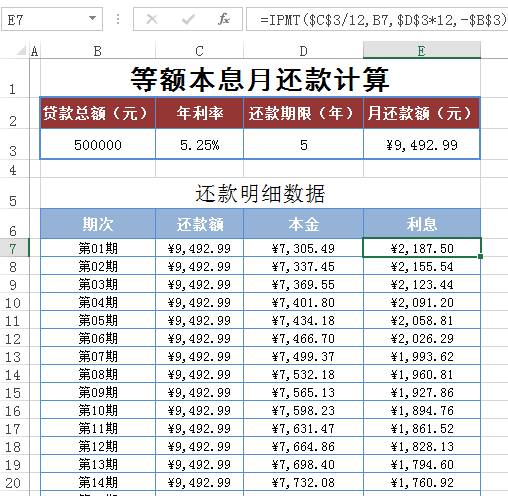Screen dimensions: 508x496
Task: Select cell E3 showing ¥9,492.99
Action: 422,144
